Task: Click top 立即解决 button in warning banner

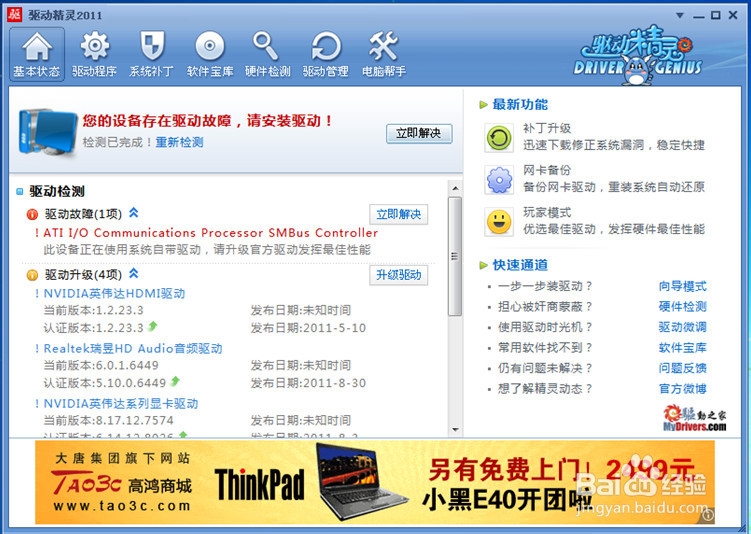Action: point(419,133)
